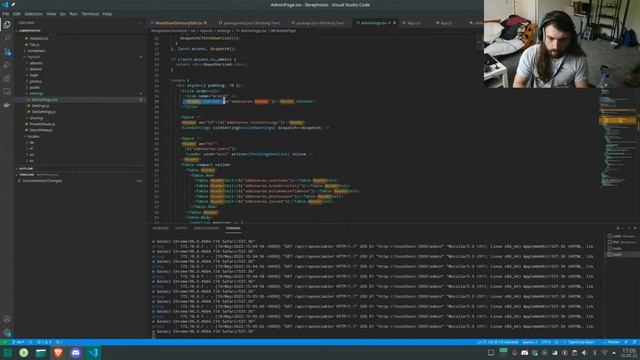Open the Discord taskbar icon

[x=76, y=353]
